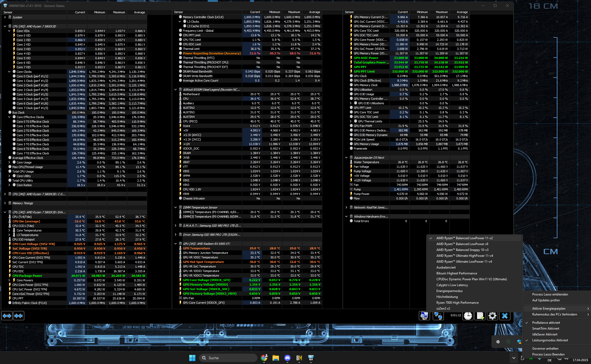Click the start logging document icon
The width and height of the screenshot is (591, 364).
click(480, 316)
